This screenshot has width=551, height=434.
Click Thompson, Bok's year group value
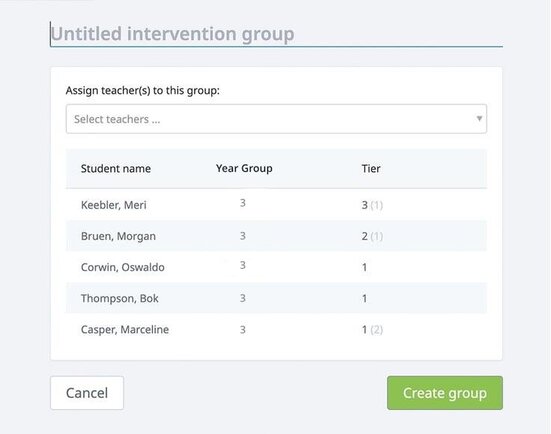(x=242, y=298)
